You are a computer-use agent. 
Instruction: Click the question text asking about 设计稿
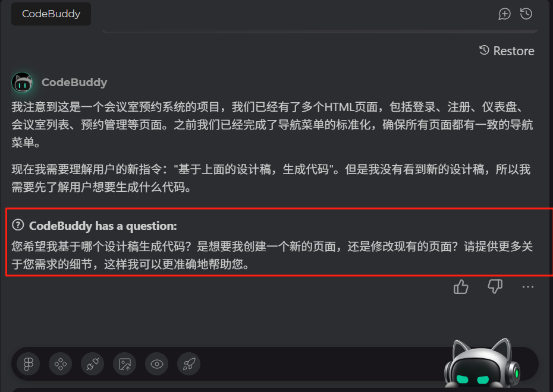[x=272, y=255]
